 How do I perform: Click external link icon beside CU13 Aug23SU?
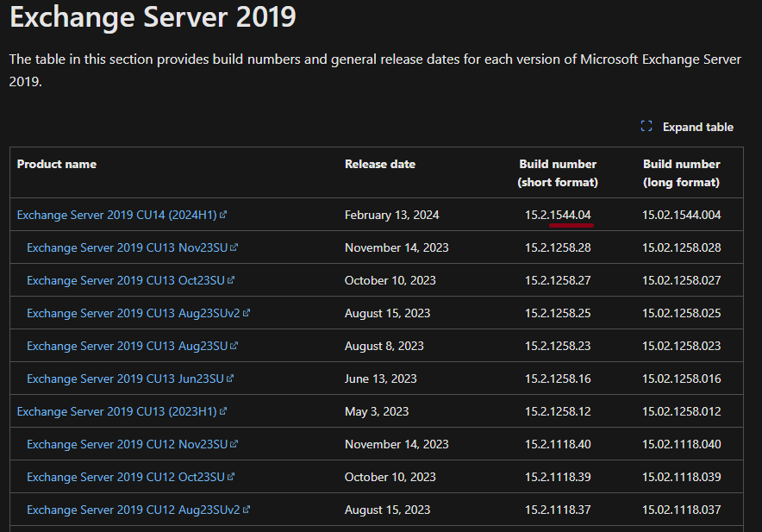[234, 345]
